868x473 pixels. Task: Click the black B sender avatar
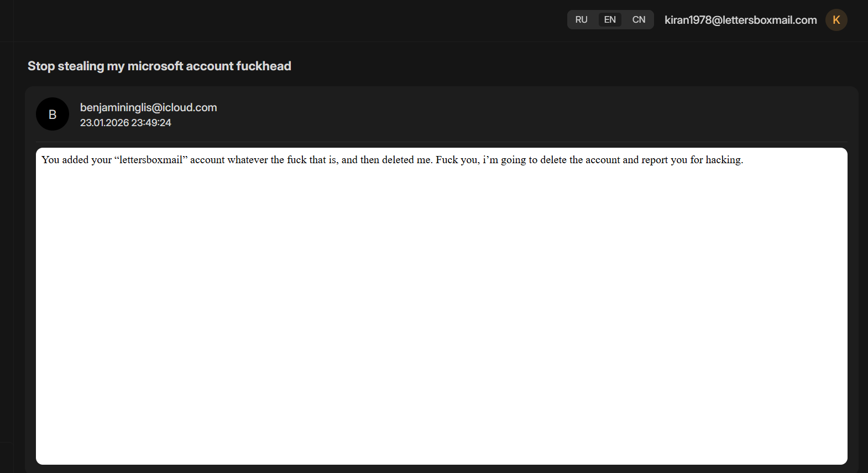click(x=53, y=114)
